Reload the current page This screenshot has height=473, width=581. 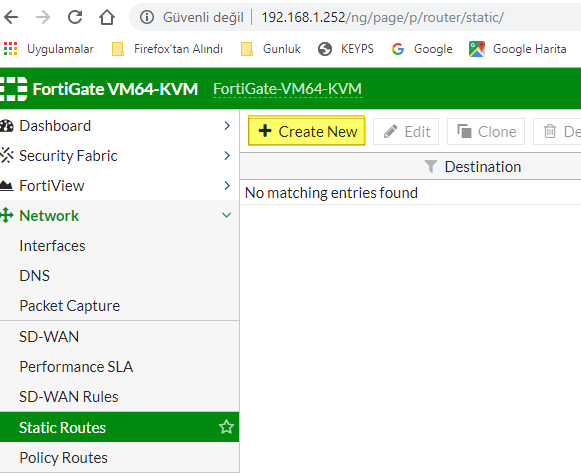(x=75, y=17)
